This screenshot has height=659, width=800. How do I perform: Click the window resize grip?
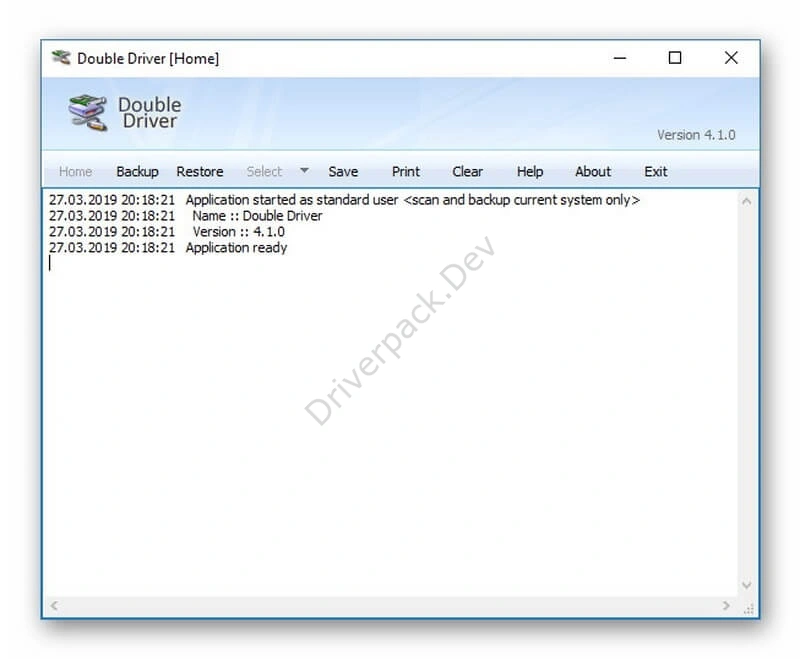click(748, 609)
